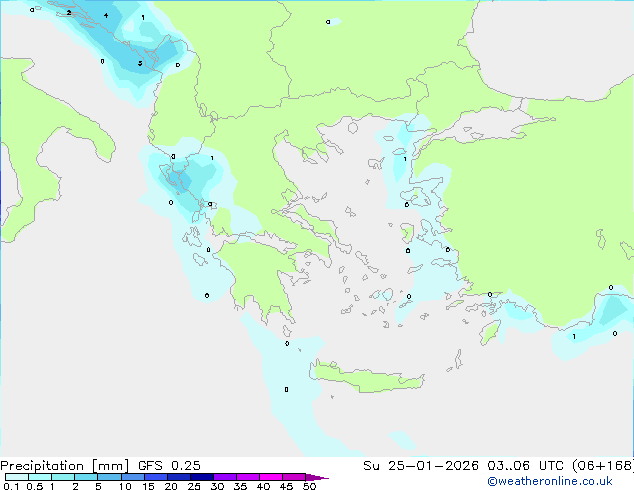Select the 30–35 mm purple legend swatch
This screenshot has width=634, height=490.
(x=225, y=477)
